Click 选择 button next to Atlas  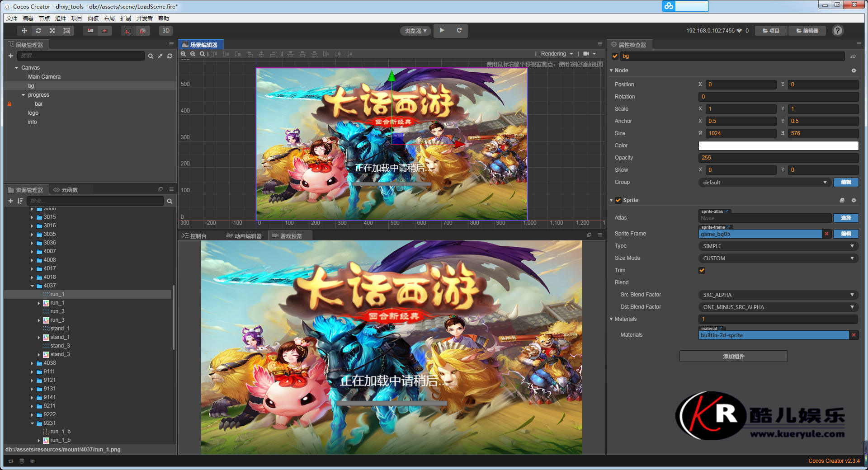[x=846, y=218]
